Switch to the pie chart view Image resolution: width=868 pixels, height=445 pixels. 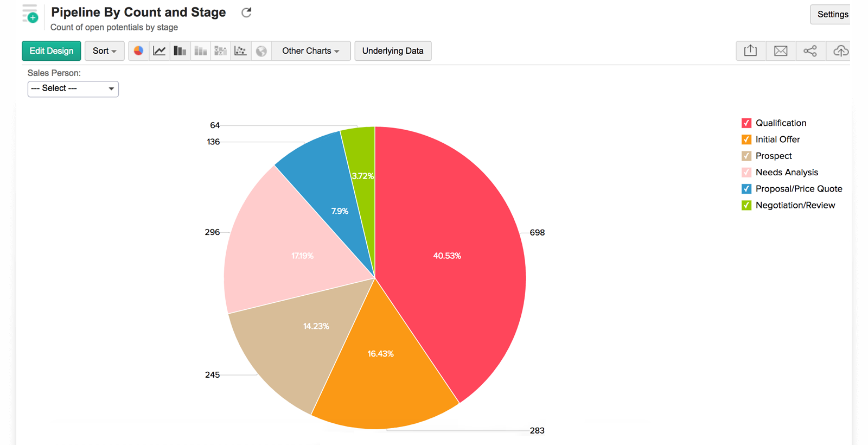(139, 51)
